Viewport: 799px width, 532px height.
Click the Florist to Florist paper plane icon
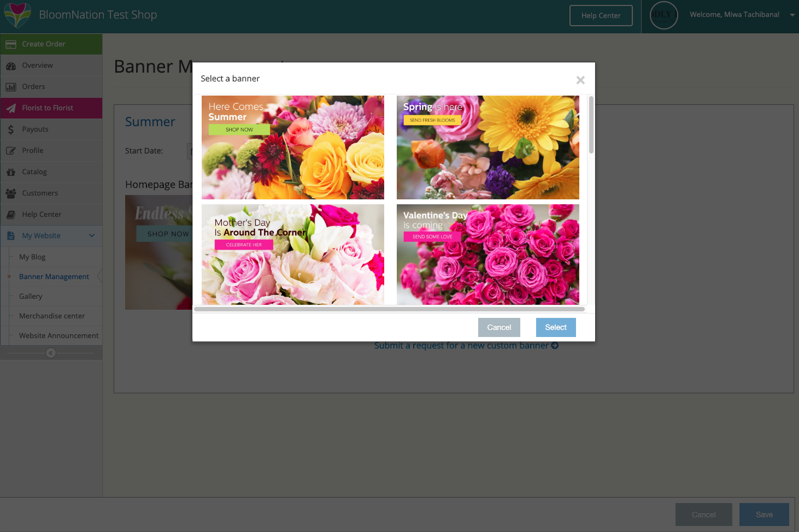[x=11, y=108]
